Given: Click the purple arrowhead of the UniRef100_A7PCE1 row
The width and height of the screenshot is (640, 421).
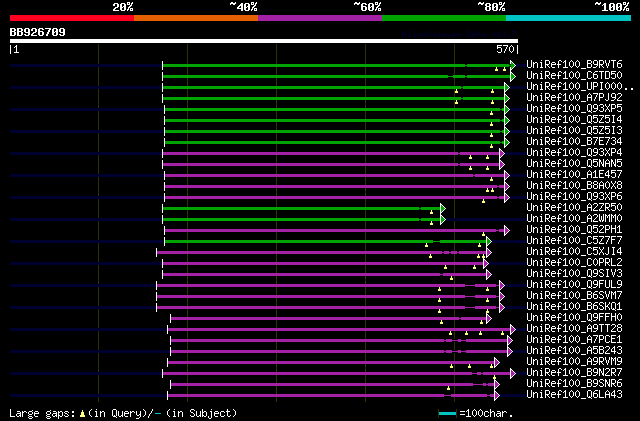Looking at the screenshot, I should coord(510,341).
